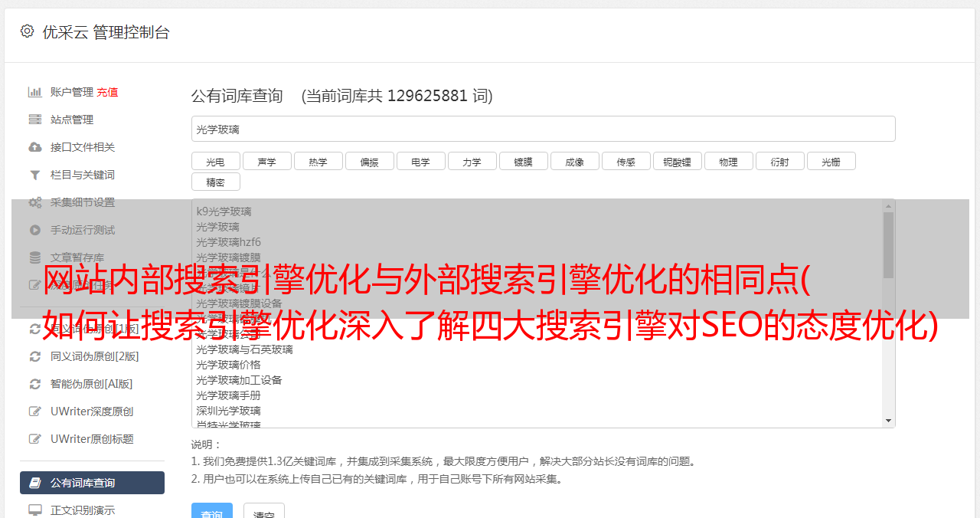Open the UWriter原创标题 menu item
Image resolution: width=980 pixels, height=518 pixels.
coord(92,439)
